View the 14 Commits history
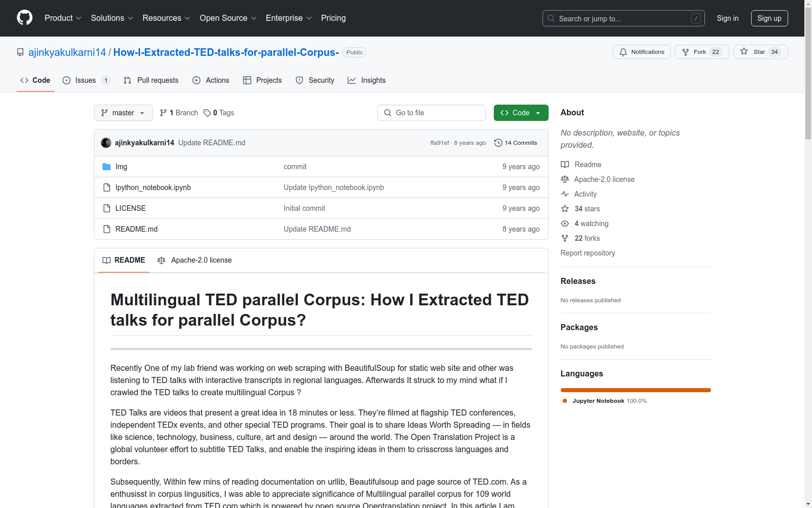812x508 pixels. tap(516, 143)
